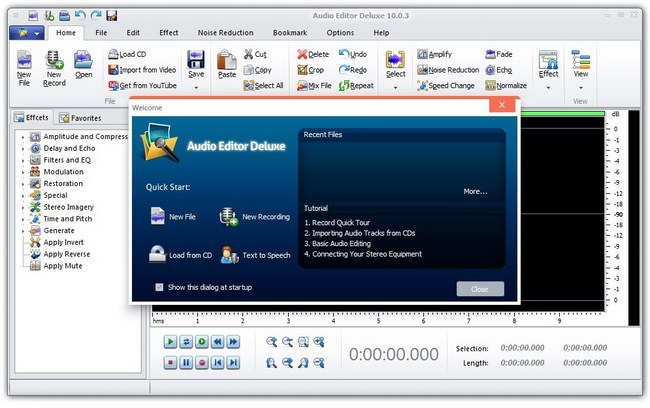Apply the Echo effect
The height and width of the screenshot is (408, 650).
pyautogui.click(x=499, y=70)
